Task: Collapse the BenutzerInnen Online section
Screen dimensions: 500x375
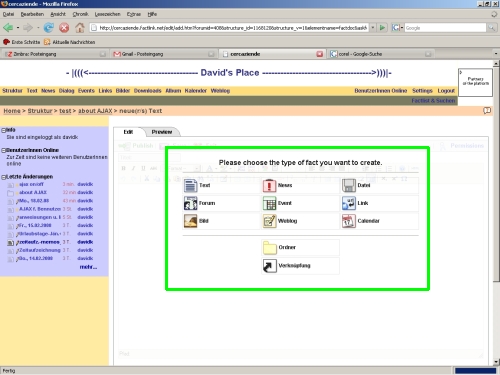Action: coord(3,150)
